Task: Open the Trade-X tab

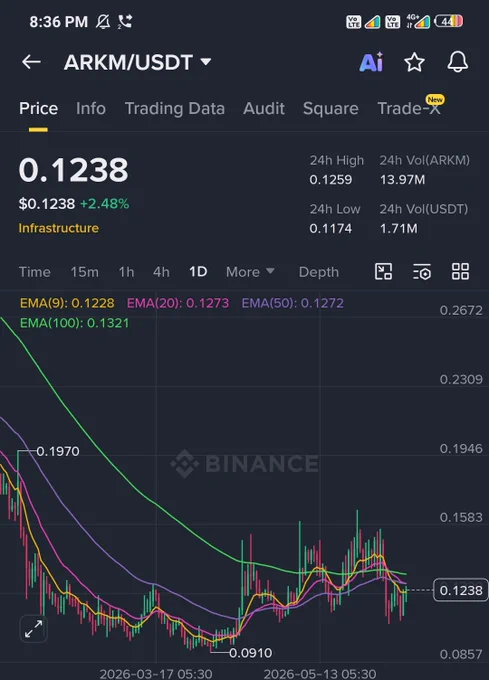Action: [409, 108]
